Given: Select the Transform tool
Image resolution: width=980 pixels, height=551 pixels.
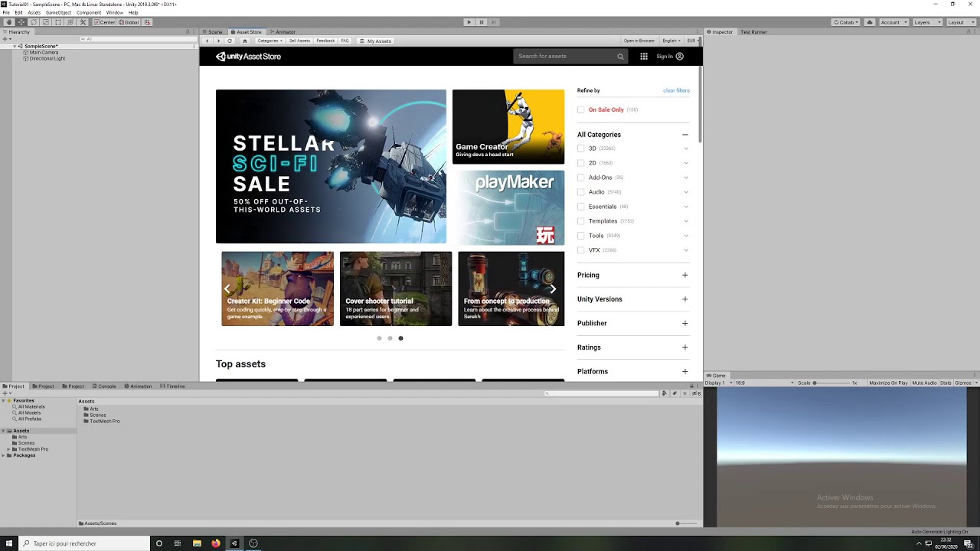Looking at the screenshot, I should (x=70, y=22).
